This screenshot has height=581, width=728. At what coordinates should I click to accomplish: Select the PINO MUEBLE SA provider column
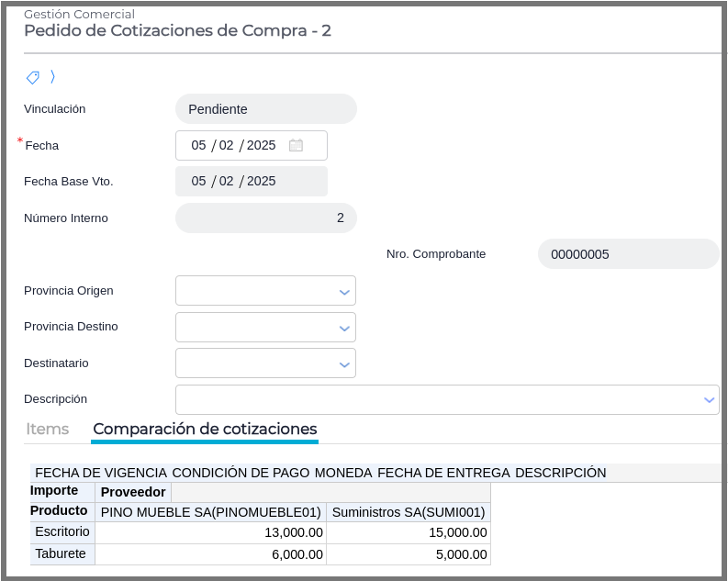pos(210,511)
